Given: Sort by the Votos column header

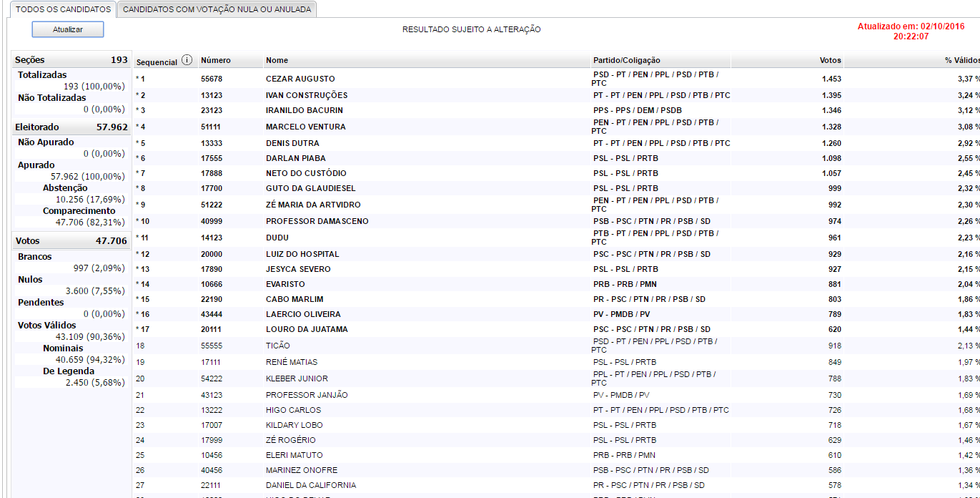Looking at the screenshot, I should click(x=831, y=60).
